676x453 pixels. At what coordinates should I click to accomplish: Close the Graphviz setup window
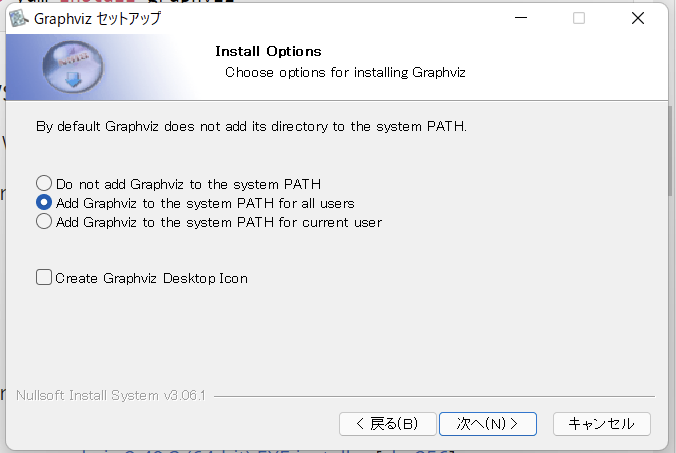pyautogui.click(x=638, y=18)
